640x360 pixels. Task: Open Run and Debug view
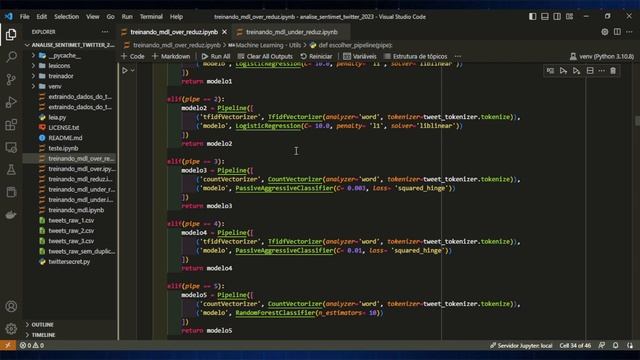tap(11, 102)
